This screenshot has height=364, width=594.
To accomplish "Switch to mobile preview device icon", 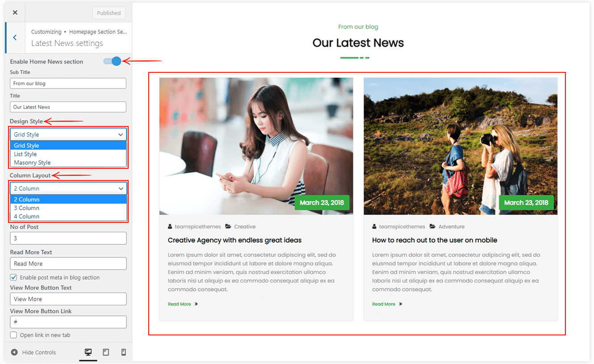I will [x=124, y=352].
